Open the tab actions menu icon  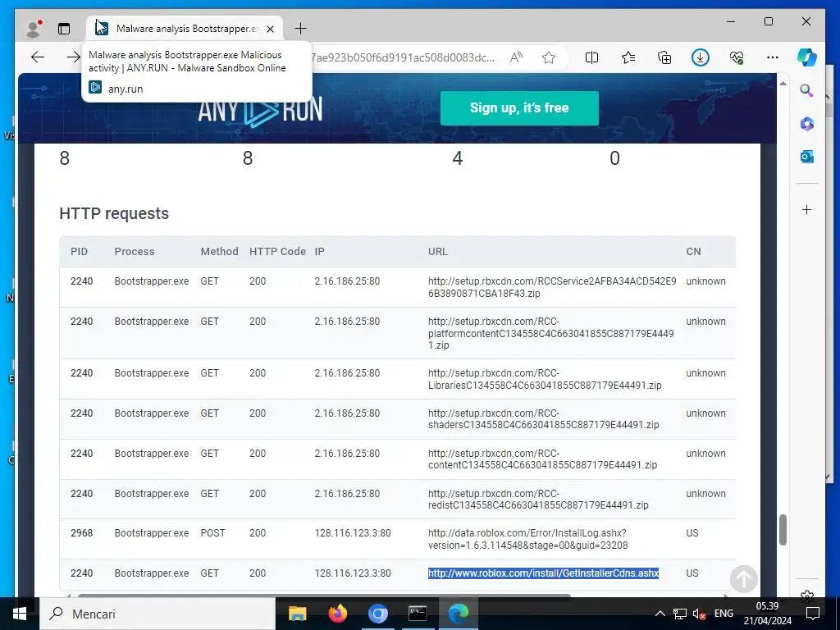(64, 29)
